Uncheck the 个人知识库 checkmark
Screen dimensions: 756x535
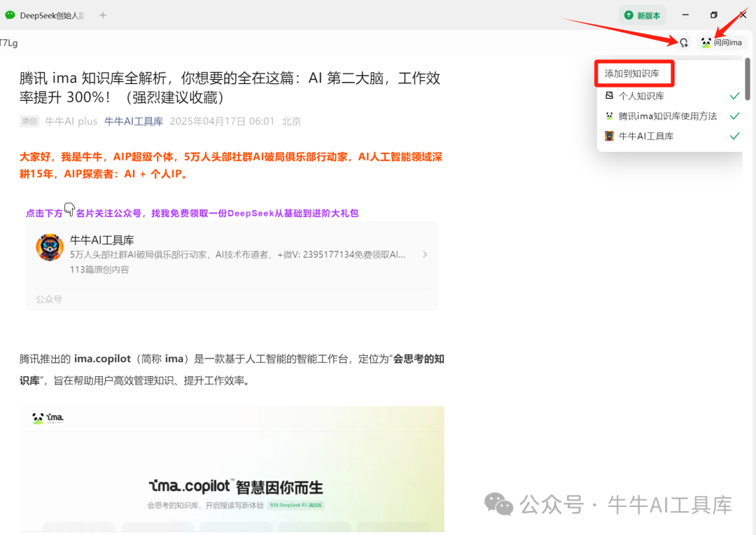734,96
